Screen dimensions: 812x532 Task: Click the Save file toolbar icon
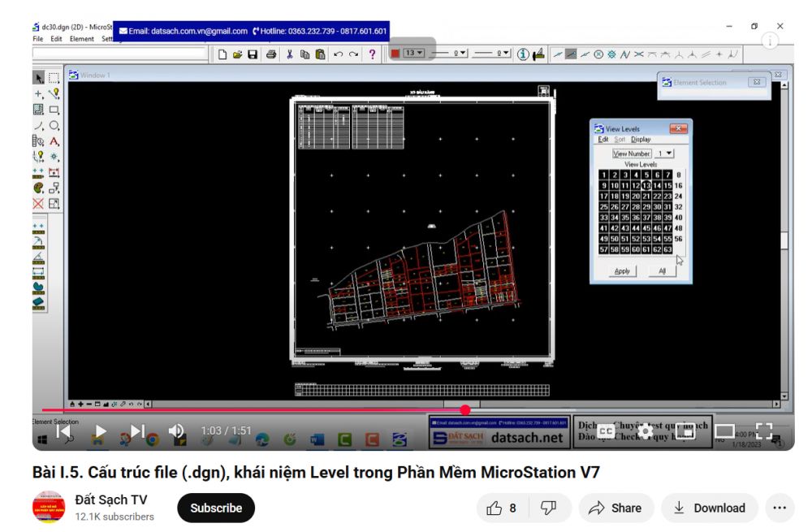(253, 54)
